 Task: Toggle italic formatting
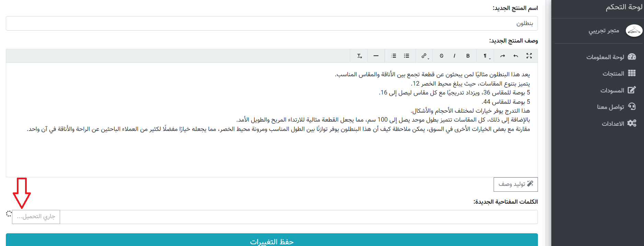(x=455, y=56)
